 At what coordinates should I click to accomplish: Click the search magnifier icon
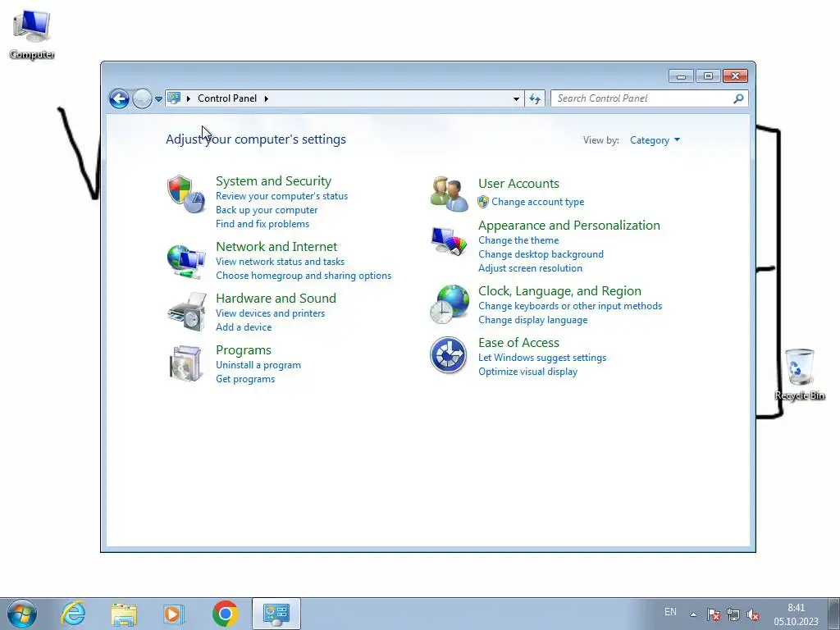[x=738, y=98]
